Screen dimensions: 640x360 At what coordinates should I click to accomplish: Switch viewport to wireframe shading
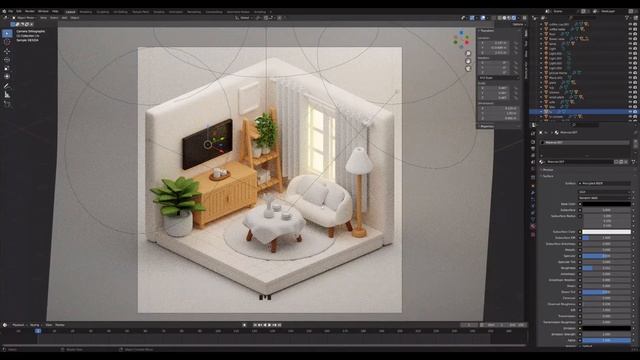[x=500, y=18]
